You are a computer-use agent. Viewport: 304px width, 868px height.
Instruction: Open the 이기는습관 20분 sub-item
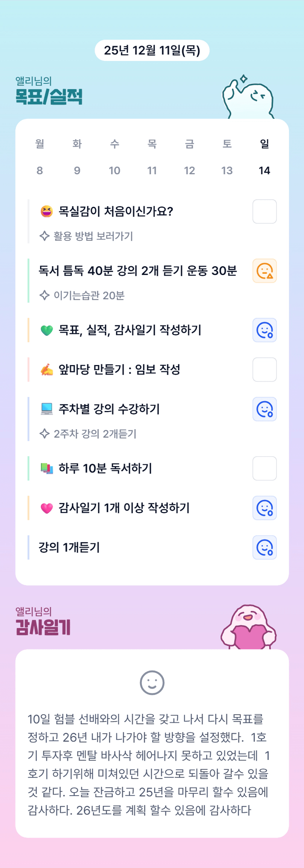[x=89, y=296]
